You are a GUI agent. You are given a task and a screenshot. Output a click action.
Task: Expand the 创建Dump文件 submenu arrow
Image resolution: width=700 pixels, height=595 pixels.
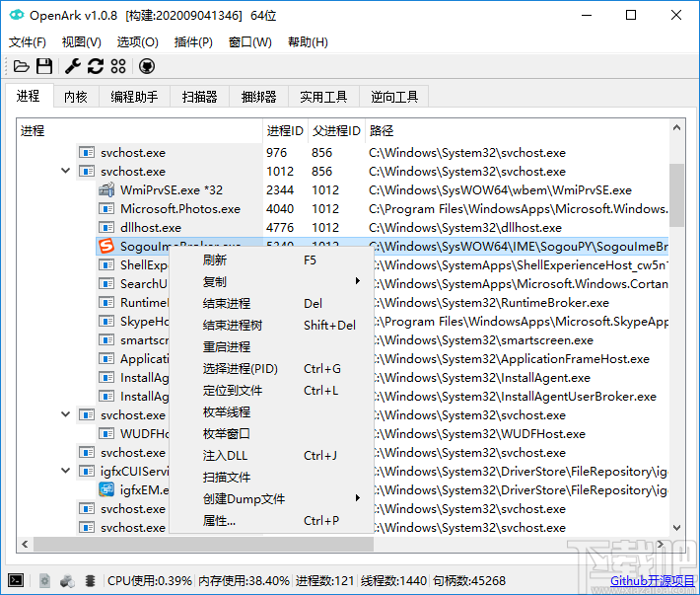coord(358,498)
